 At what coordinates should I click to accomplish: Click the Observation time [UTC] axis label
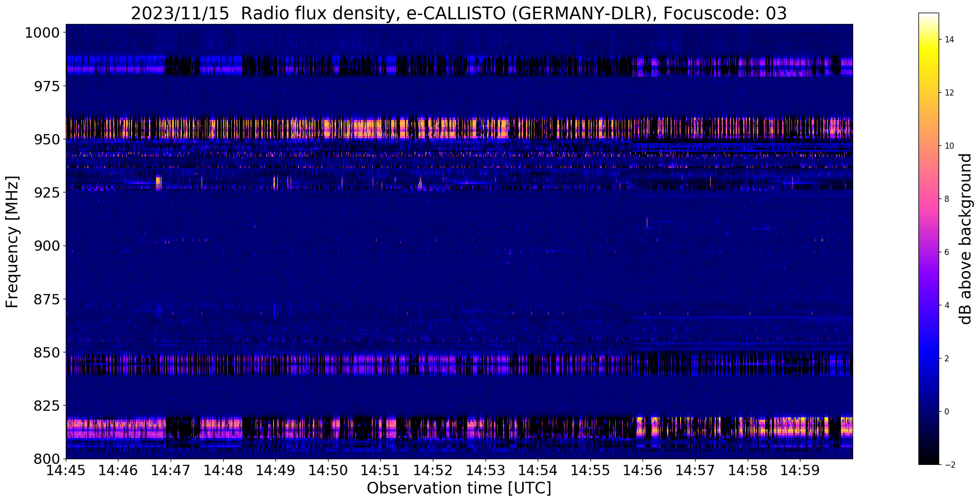coord(459,488)
